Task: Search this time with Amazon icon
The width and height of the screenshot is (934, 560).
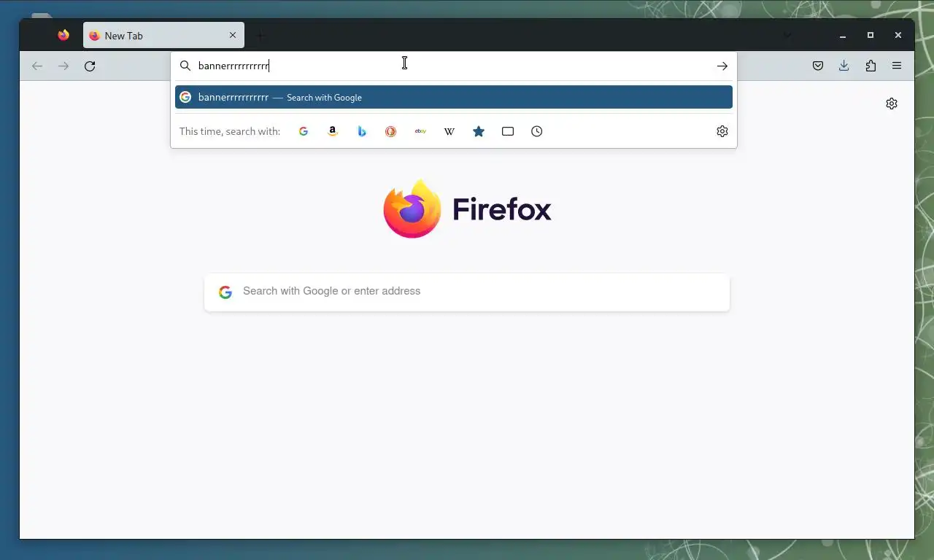Action: (333, 131)
